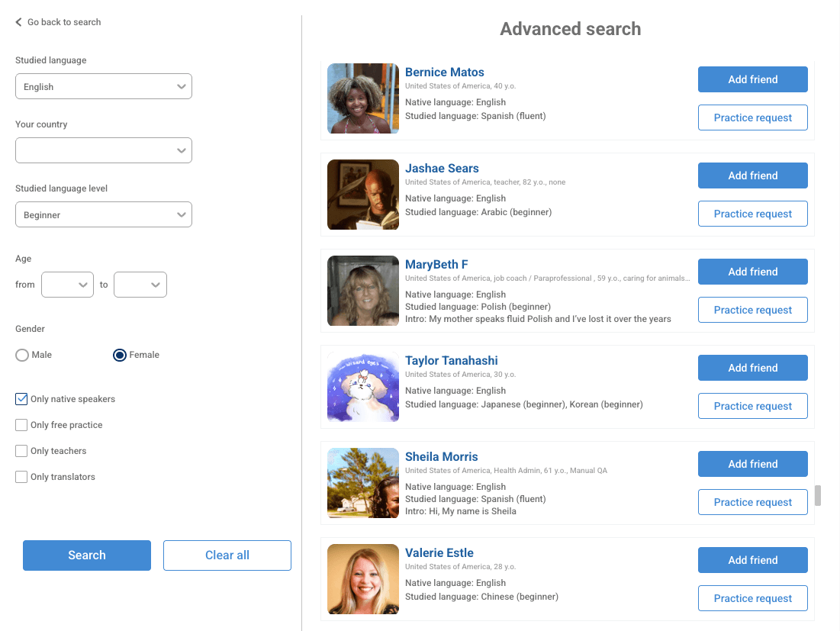Open Sheila Morris profile picture
840x631 pixels.
362,483
